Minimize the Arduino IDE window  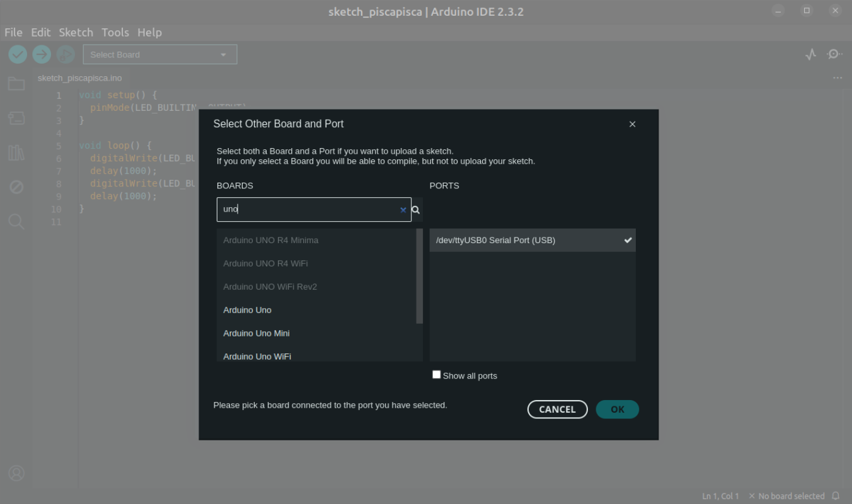tap(778, 11)
